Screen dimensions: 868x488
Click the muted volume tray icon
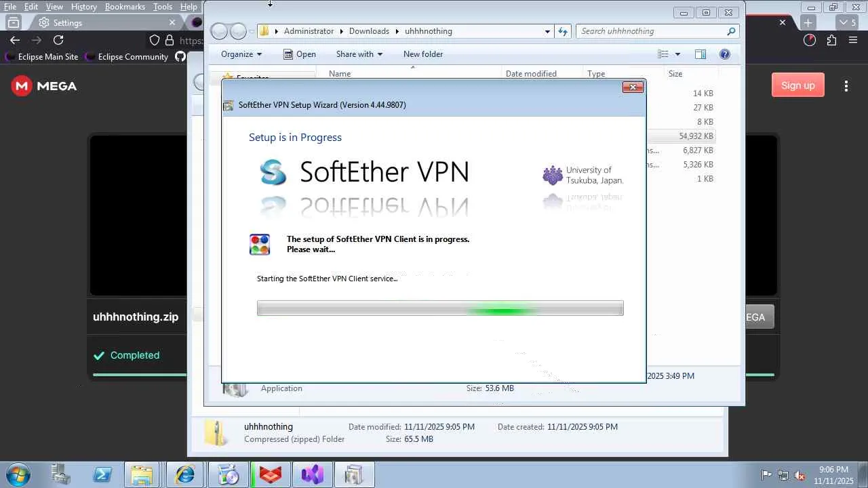coord(800,475)
